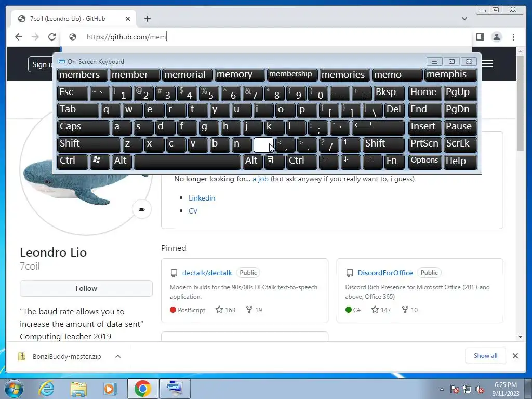Tap the Del key
532x399 pixels.
click(394, 110)
